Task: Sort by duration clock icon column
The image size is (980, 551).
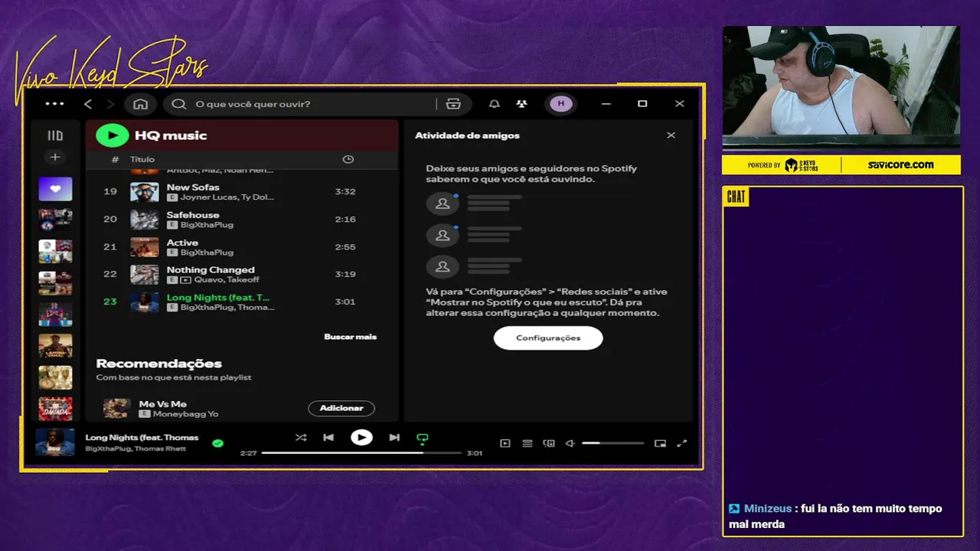Action: pyautogui.click(x=348, y=159)
